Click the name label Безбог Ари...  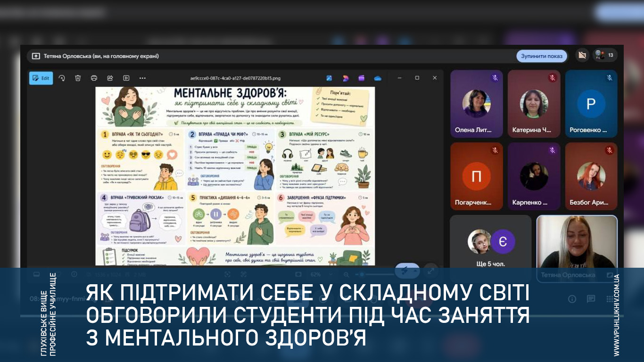(588, 203)
